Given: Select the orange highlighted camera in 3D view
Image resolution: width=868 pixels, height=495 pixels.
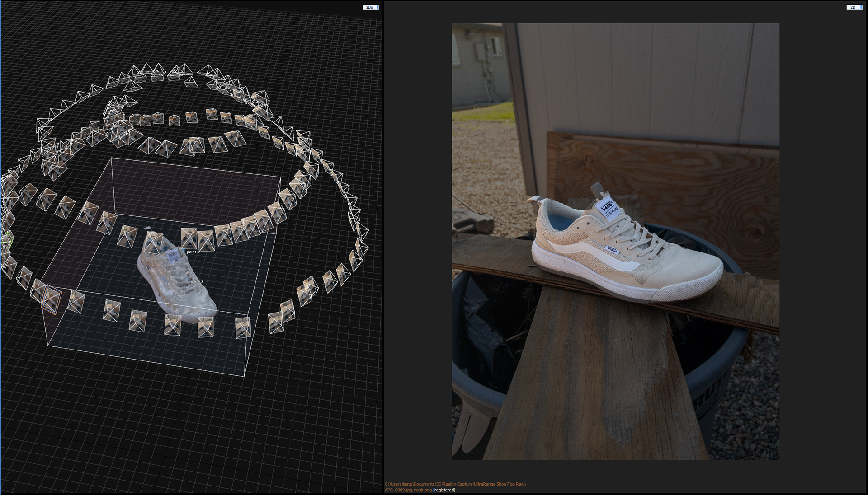Looking at the screenshot, I should point(51,299).
